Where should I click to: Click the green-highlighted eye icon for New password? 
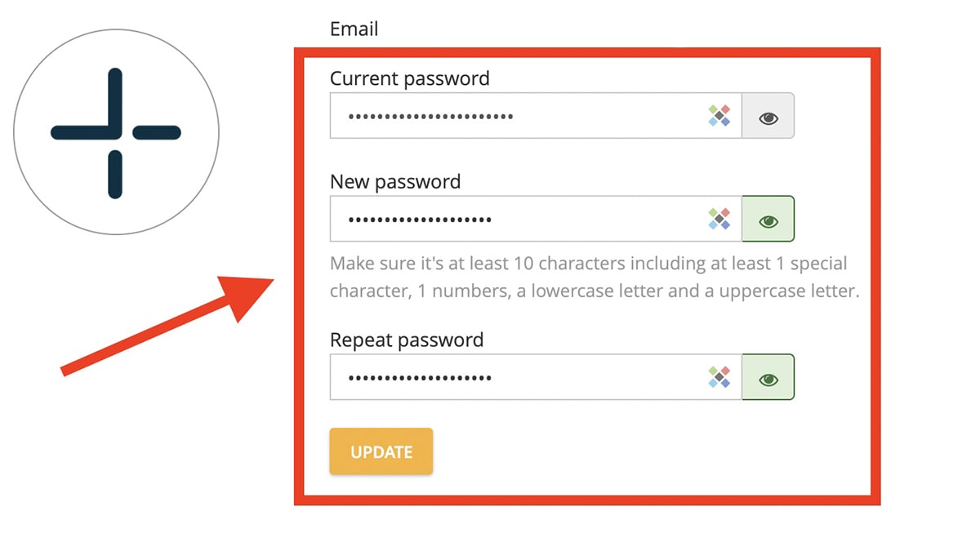(x=768, y=218)
